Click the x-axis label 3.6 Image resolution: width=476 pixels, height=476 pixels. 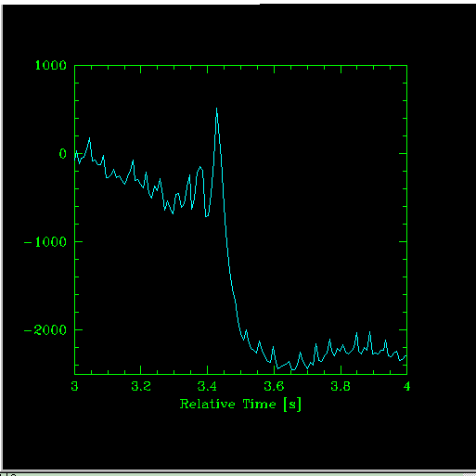[274, 386]
